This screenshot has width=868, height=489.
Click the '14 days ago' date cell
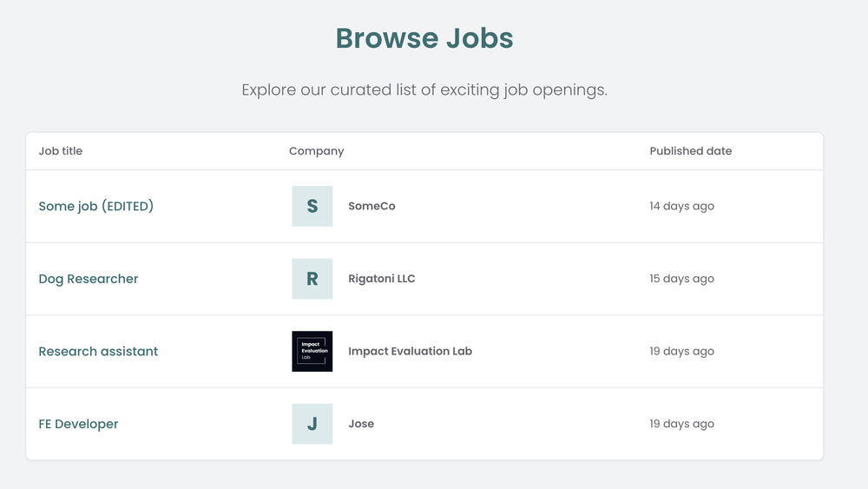[x=681, y=206]
